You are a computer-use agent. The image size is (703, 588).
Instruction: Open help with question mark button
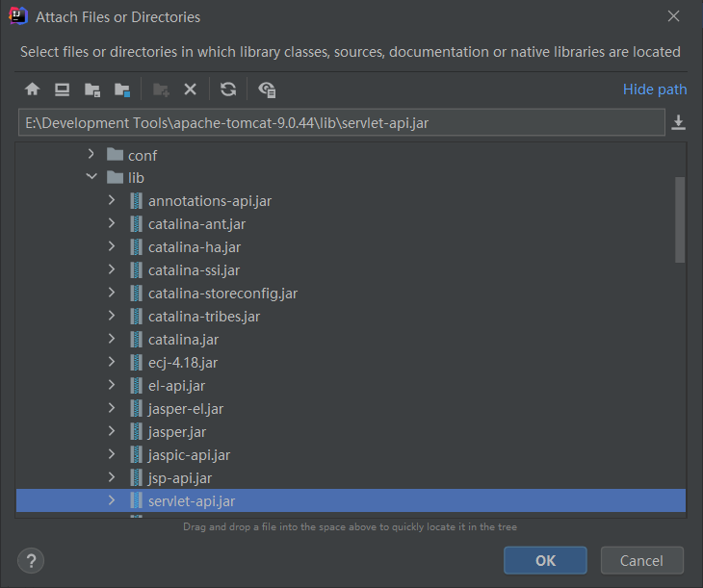pos(31,561)
